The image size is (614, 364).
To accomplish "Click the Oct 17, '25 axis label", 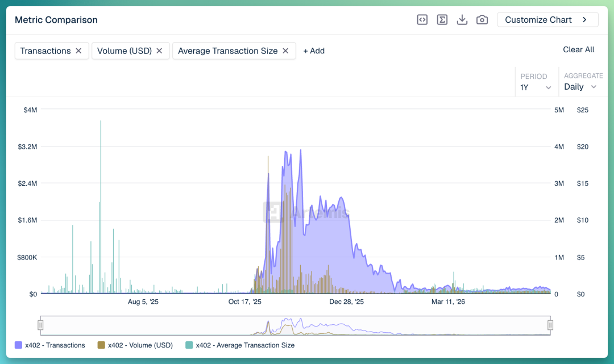I will click(x=244, y=302).
